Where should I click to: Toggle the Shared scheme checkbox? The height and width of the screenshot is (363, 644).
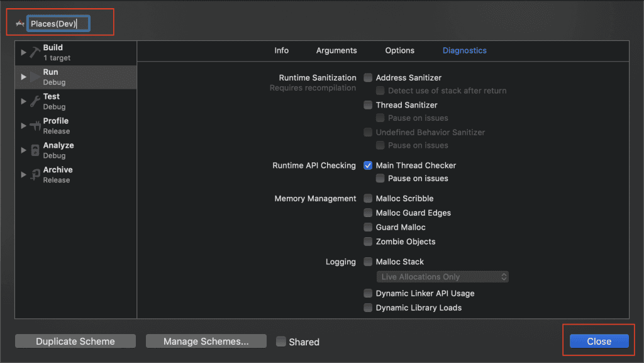(x=281, y=342)
